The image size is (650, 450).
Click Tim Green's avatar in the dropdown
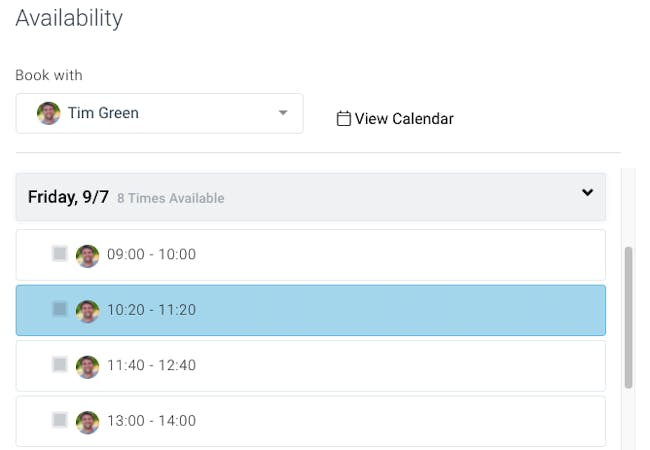pyautogui.click(x=48, y=113)
